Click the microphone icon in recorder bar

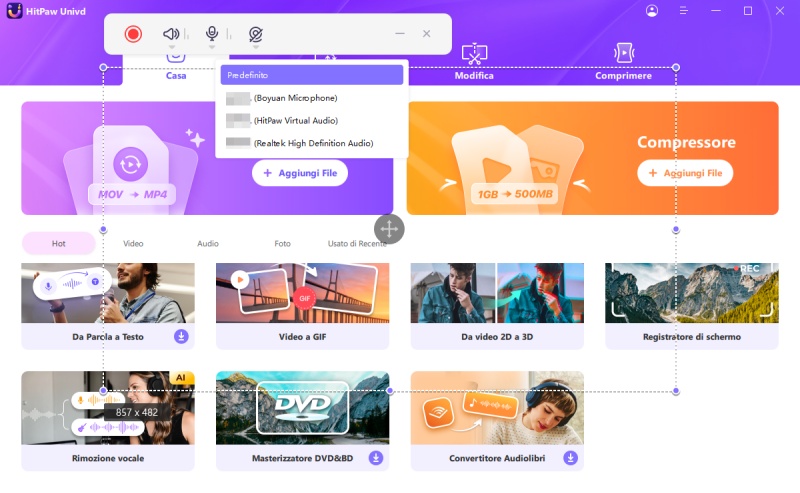[212, 34]
